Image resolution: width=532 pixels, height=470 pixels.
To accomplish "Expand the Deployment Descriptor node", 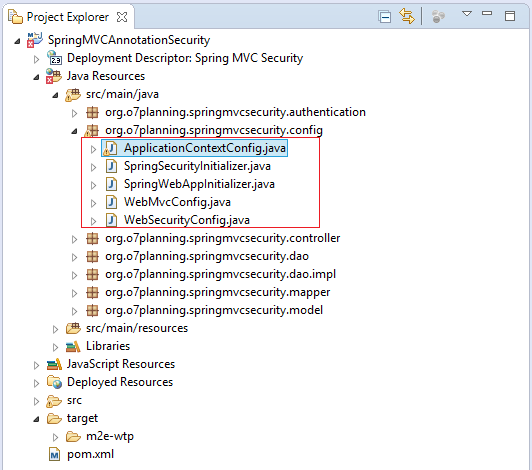I will 36,59.
